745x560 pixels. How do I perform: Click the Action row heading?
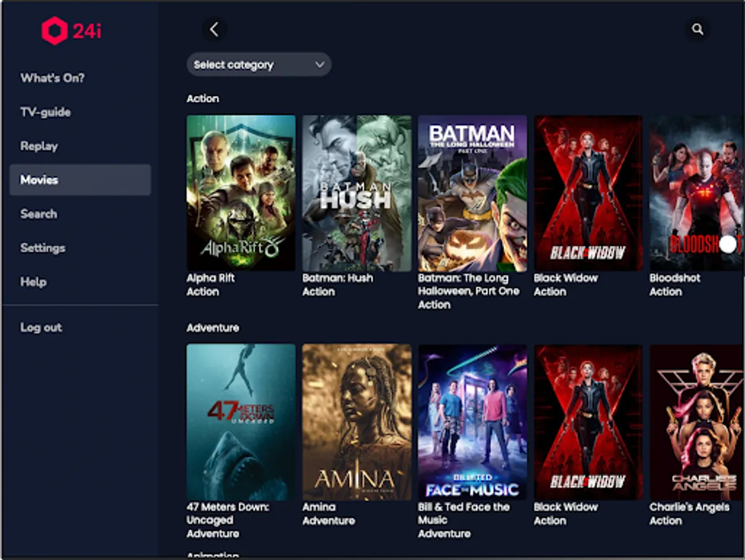pos(203,98)
